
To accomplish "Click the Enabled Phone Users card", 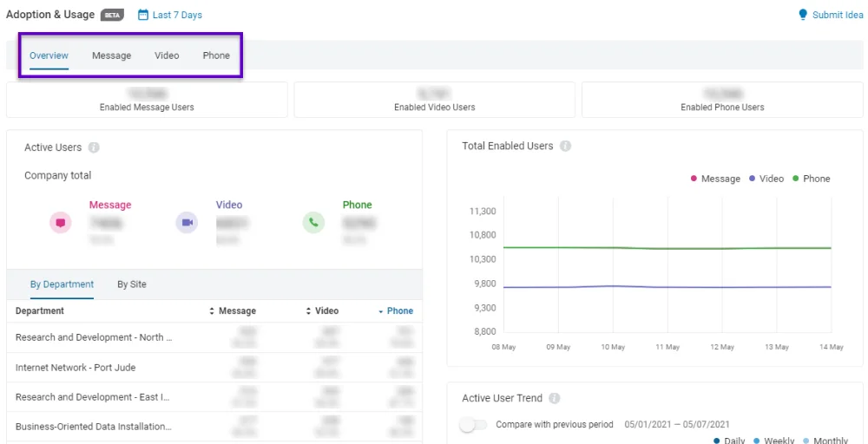I will [x=722, y=100].
